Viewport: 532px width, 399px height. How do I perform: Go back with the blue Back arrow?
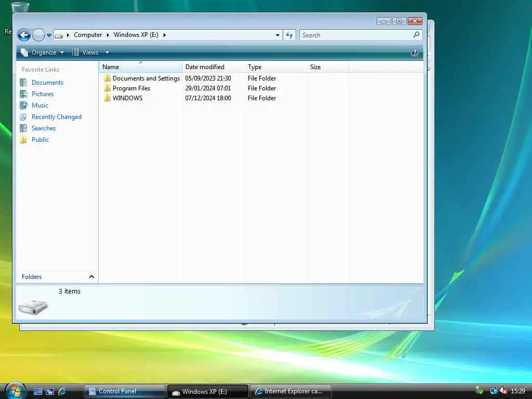point(24,35)
